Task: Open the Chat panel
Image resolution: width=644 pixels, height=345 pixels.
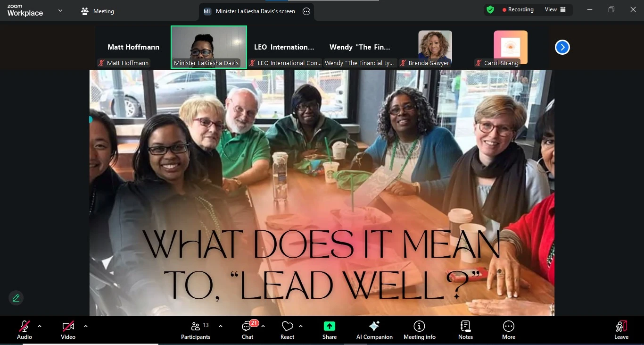Action: point(248,330)
